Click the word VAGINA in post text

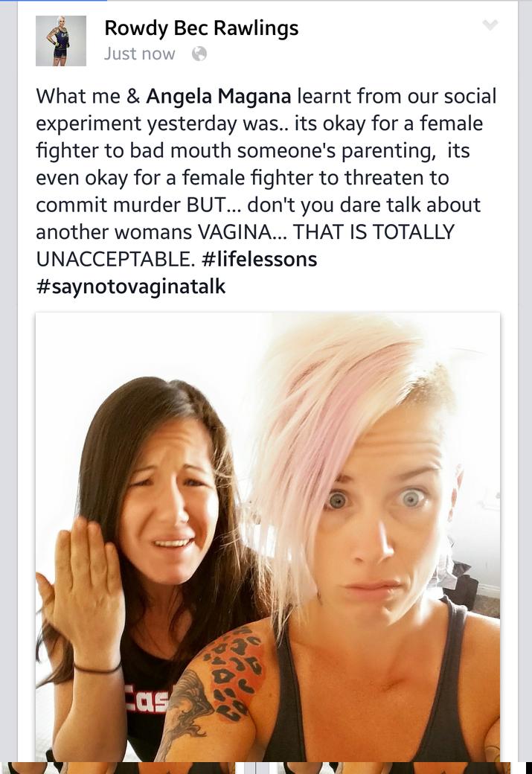click(x=235, y=231)
